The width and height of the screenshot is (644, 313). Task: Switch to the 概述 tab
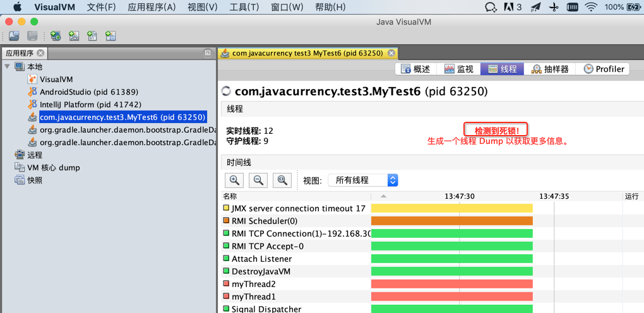coord(415,69)
